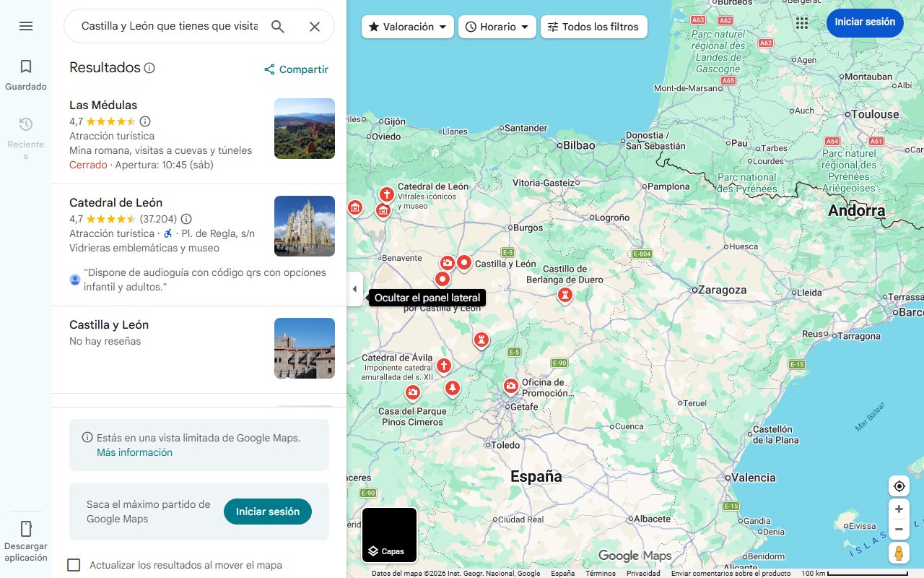
Task: Open the Recientes history panel
Action: pyautogui.click(x=26, y=138)
